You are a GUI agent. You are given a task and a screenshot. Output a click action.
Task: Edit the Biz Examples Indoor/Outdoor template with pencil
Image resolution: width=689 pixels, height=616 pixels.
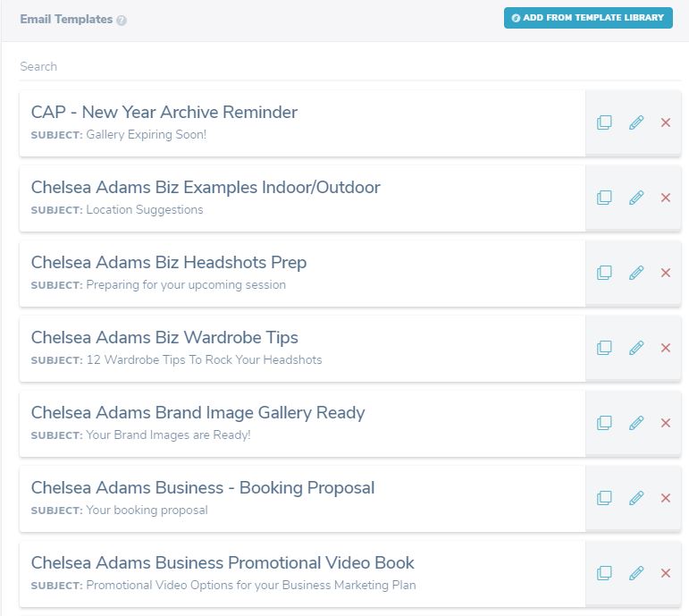636,198
